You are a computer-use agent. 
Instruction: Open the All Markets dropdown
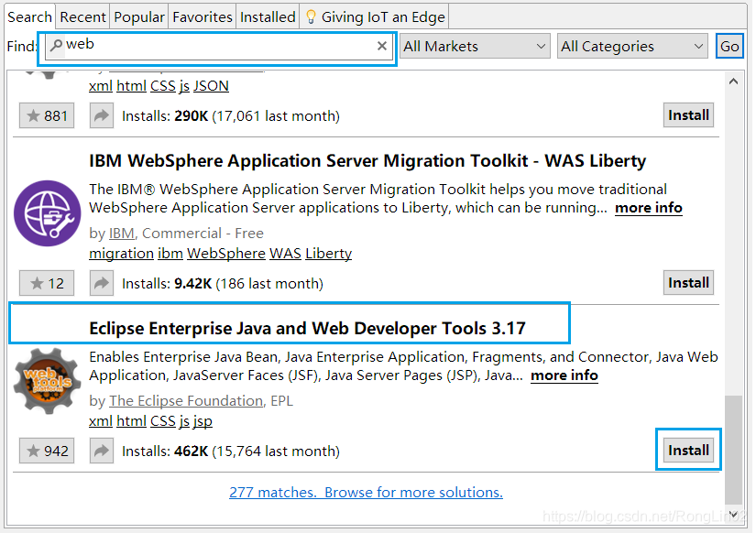(475, 47)
